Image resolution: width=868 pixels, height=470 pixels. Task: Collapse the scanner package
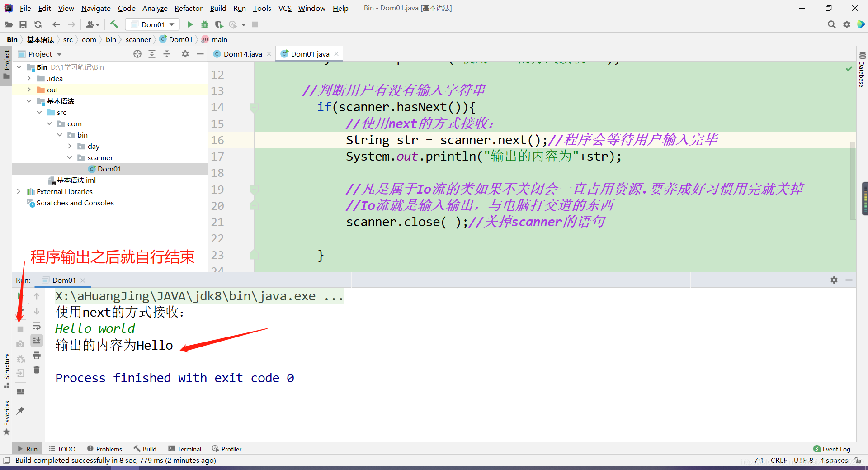click(x=70, y=157)
